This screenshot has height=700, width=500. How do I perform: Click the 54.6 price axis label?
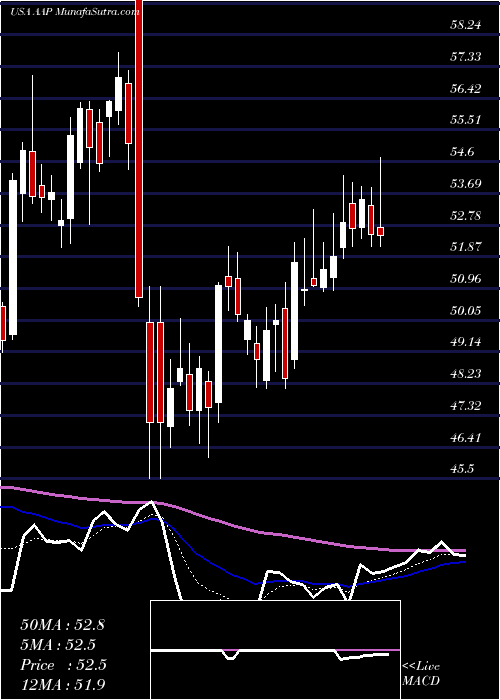click(x=461, y=152)
